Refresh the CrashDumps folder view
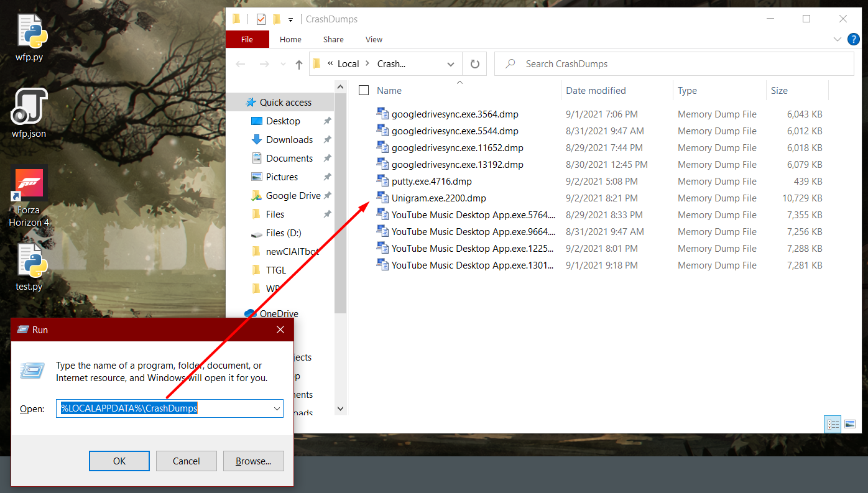The width and height of the screenshot is (868, 493). point(474,63)
